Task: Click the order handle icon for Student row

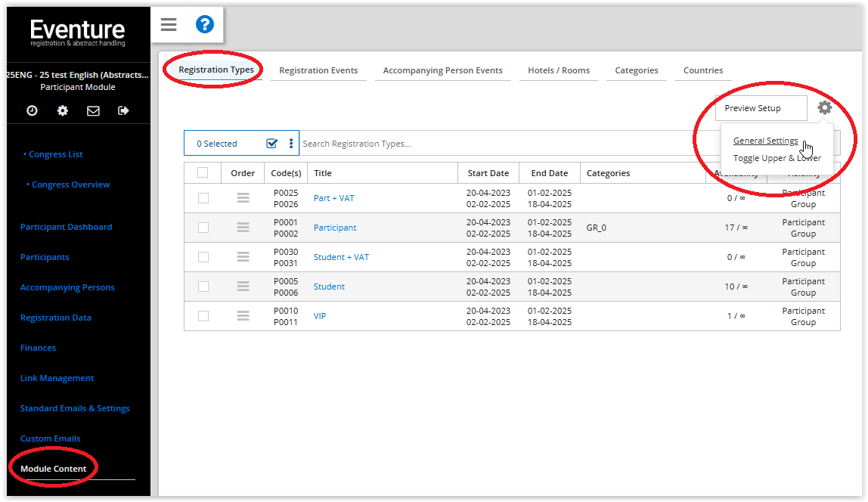Action: 243,287
